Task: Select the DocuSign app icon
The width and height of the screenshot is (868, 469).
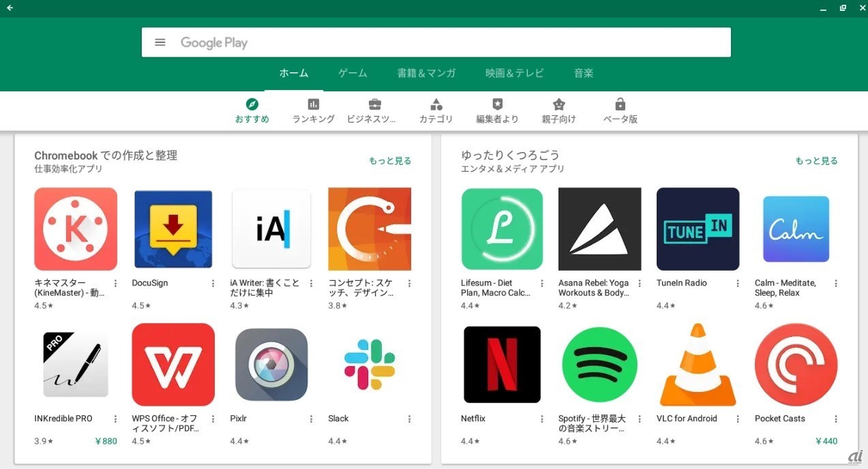Action: [173, 229]
